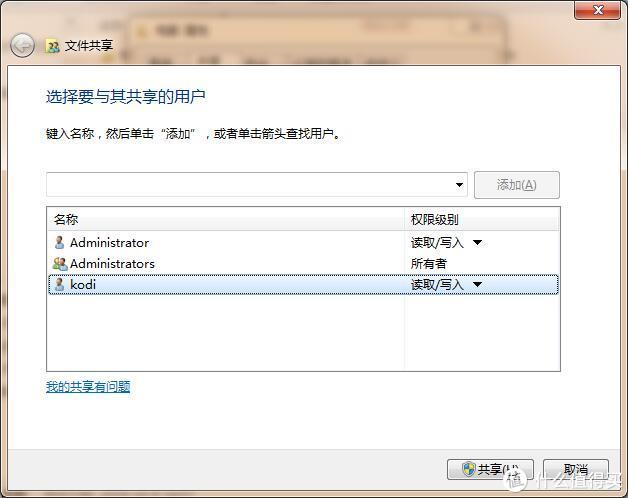This screenshot has width=628, height=498.
Task: Open the 我的共享有问题 help link
Action: click(x=88, y=386)
